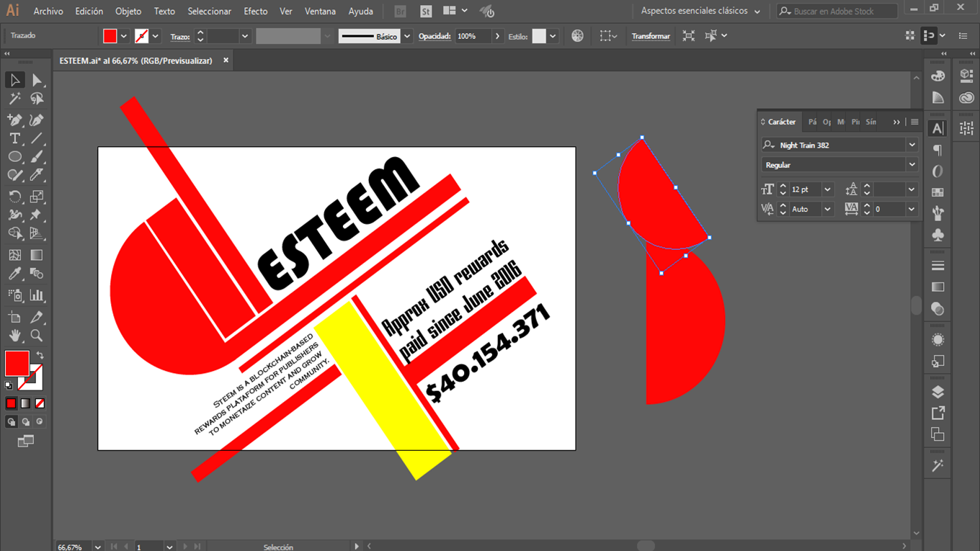Click the toolbox red fill swatch
Screen dimensions: 980x551
pyautogui.click(x=17, y=363)
